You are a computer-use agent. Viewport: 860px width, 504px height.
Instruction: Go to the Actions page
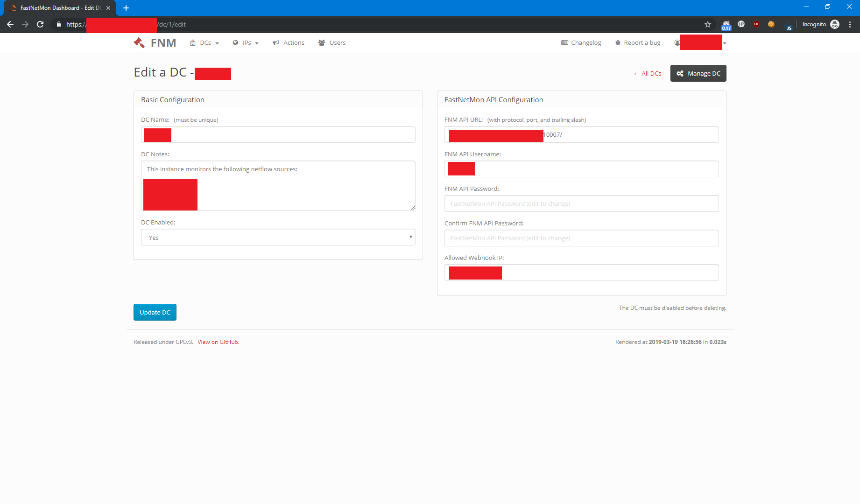point(289,42)
